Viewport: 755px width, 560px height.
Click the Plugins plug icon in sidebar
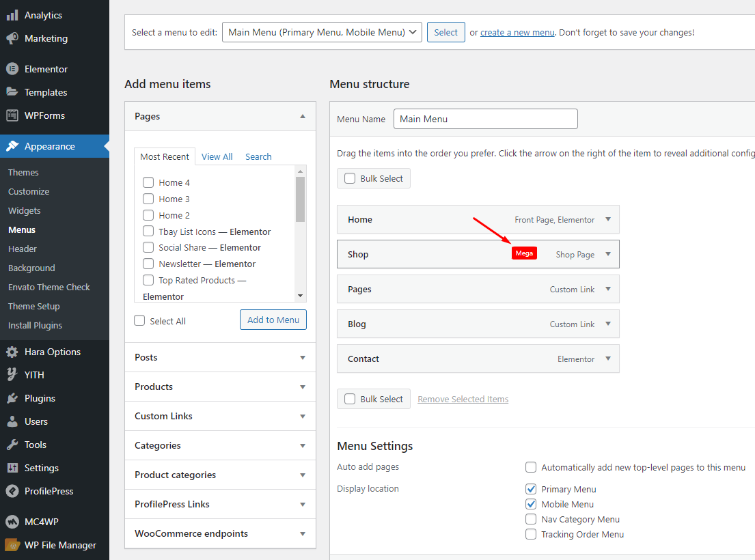coord(12,398)
